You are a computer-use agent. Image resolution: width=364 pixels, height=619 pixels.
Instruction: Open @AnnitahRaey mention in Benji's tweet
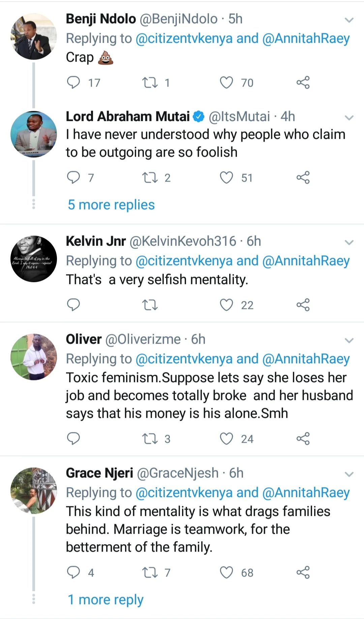(x=306, y=39)
